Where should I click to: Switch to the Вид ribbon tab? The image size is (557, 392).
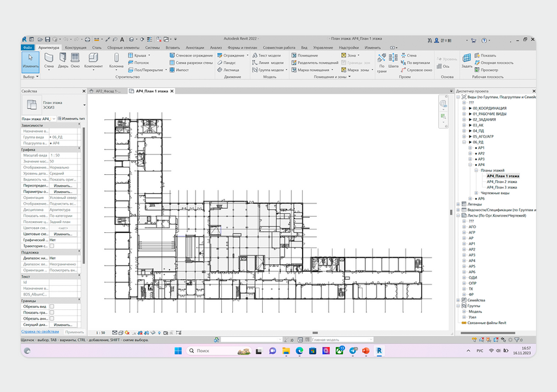click(x=304, y=47)
